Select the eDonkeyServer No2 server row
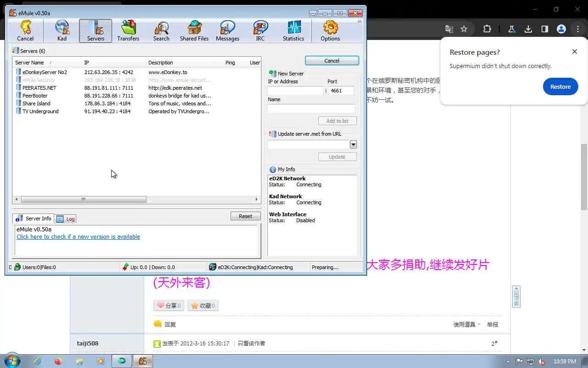The width and height of the screenshot is (588, 368). click(x=136, y=72)
